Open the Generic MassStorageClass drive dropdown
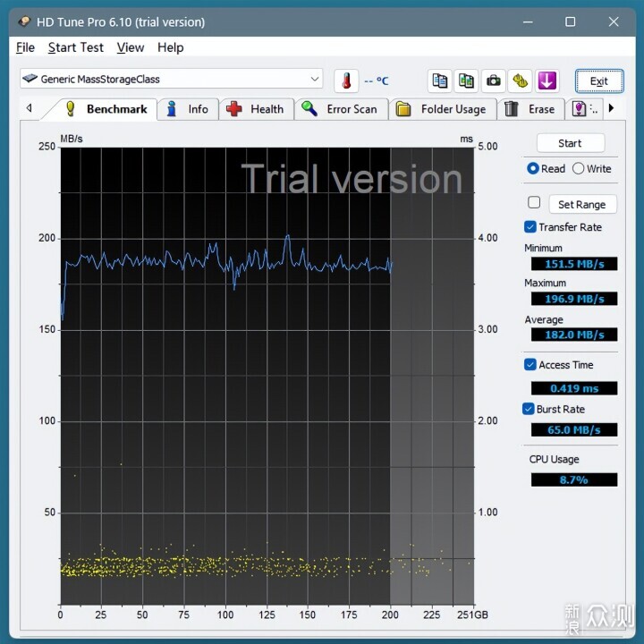The height and width of the screenshot is (644, 644). pyautogui.click(x=171, y=79)
